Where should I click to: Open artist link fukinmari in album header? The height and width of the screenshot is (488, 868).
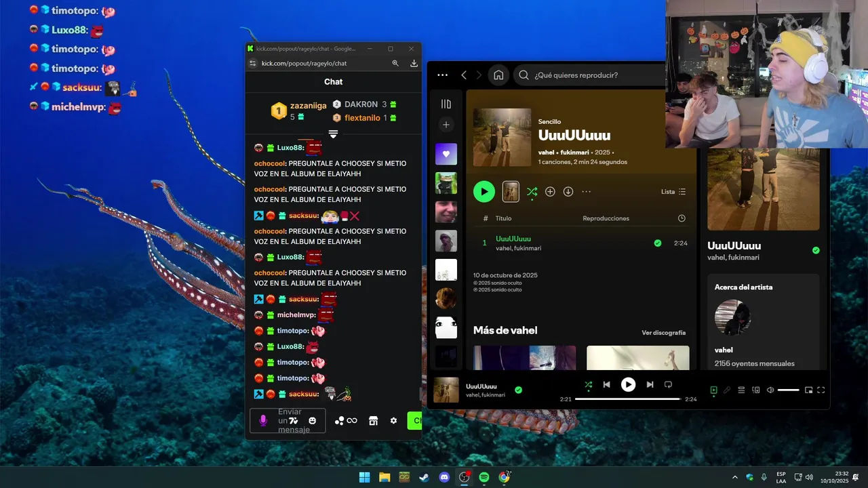[574, 152]
